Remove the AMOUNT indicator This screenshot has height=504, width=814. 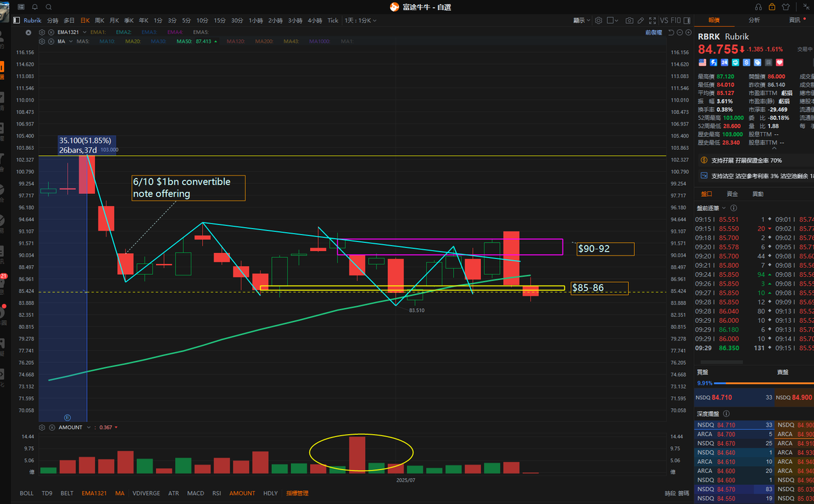52,427
